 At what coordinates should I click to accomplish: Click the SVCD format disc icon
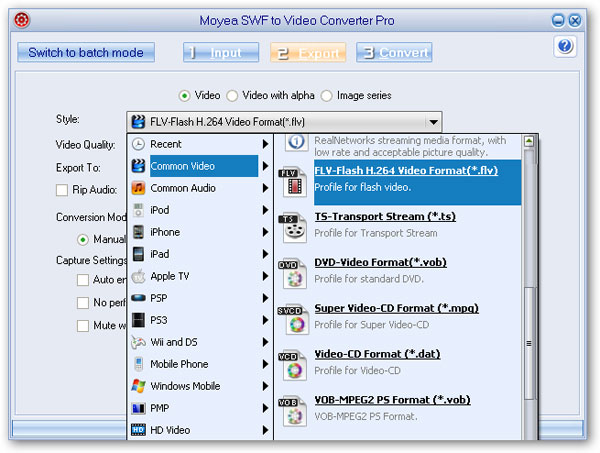(x=294, y=320)
